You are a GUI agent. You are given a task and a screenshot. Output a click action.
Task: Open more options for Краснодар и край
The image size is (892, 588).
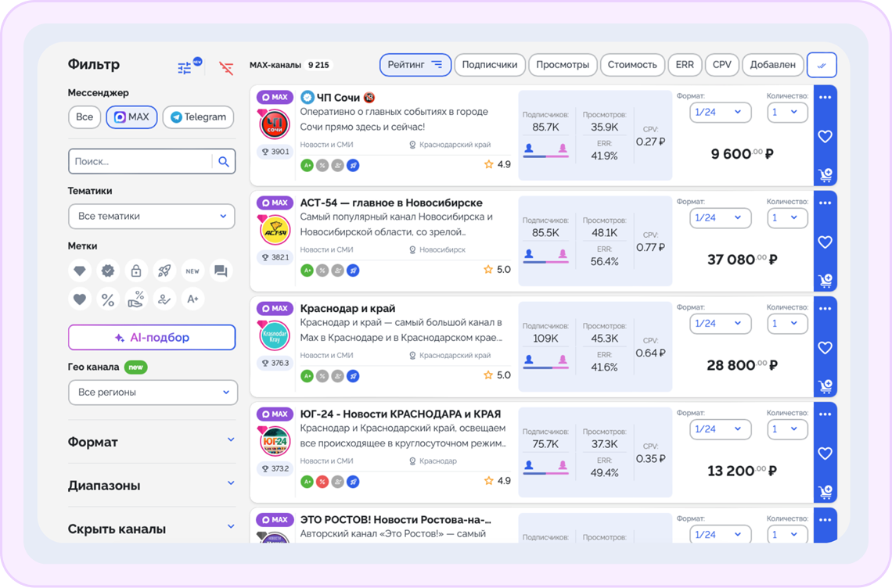825,309
